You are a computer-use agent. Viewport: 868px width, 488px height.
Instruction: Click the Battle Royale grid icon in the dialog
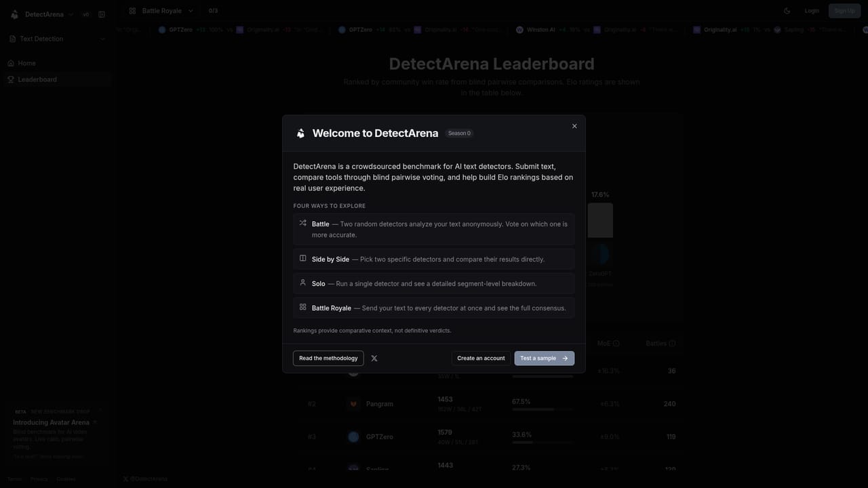click(303, 307)
